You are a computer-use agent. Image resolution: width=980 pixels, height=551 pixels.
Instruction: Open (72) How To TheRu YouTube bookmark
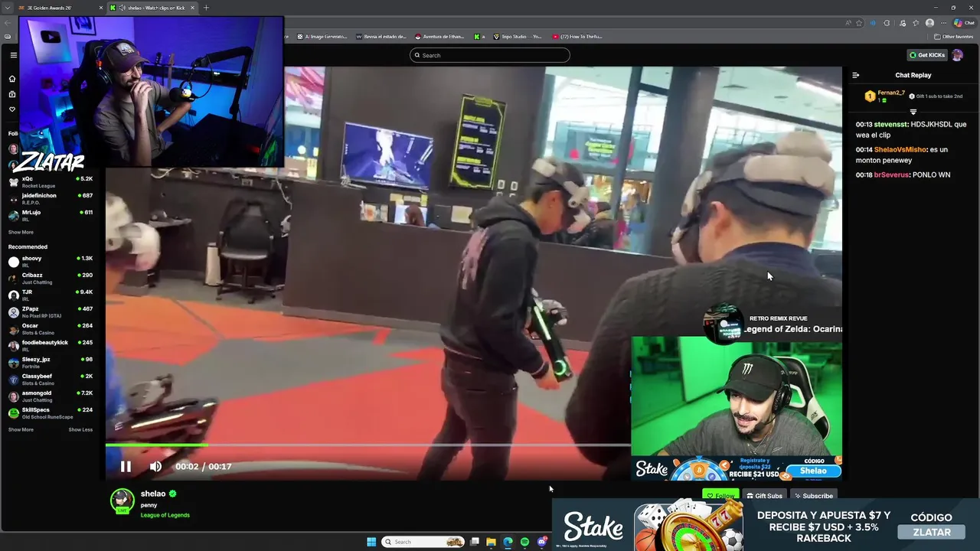(577, 36)
